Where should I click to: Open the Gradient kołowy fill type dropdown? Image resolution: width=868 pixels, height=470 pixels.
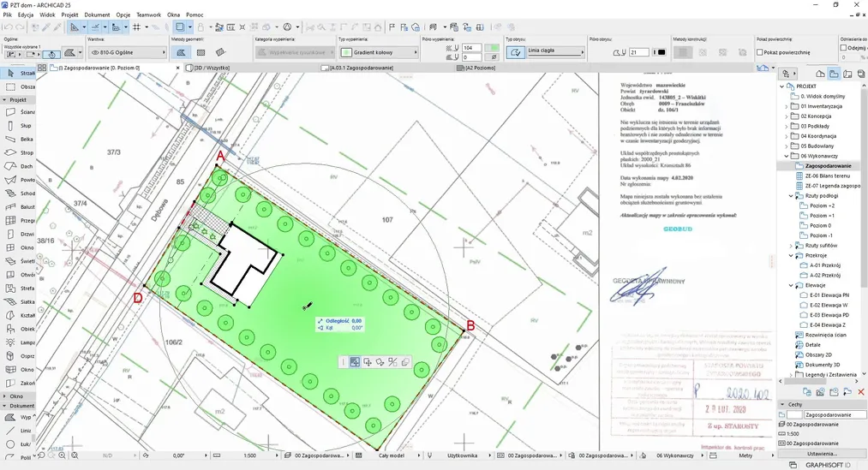(x=378, y=52)
